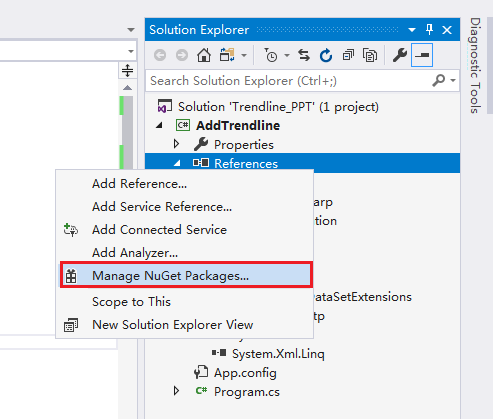493x419 pixels.
Task: Click the Search Solution Explorer field
Action: [288, 81]
